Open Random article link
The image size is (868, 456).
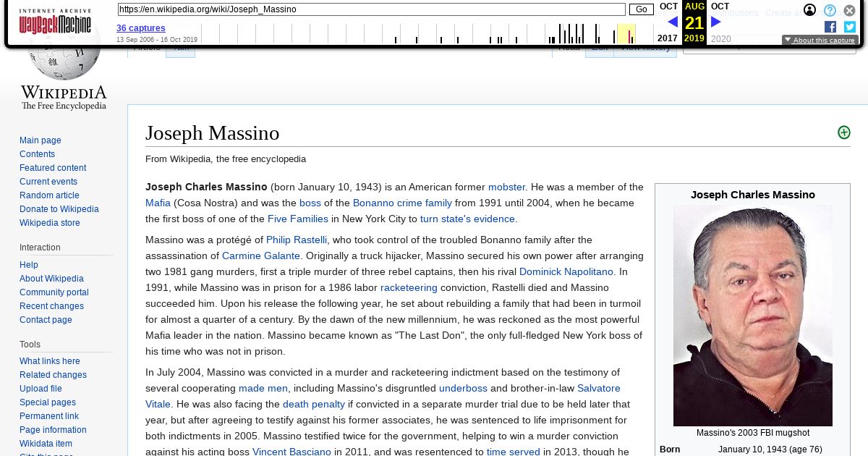point(49,195)
